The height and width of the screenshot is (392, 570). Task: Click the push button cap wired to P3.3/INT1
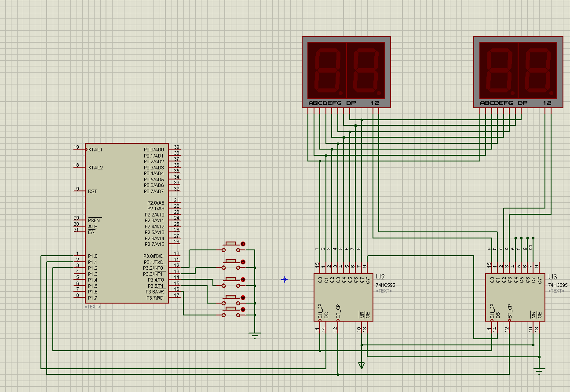(x=231, y=261)
